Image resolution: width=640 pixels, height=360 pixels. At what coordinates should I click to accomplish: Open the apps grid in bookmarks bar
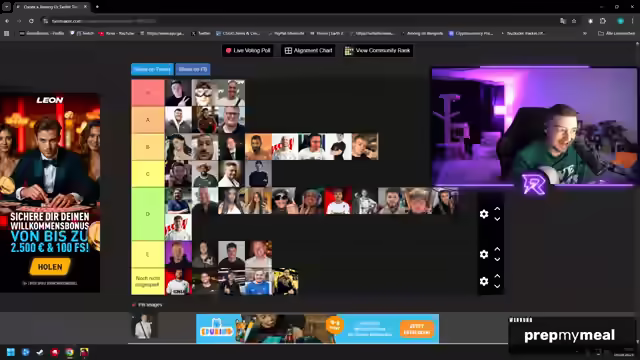[7, 33]
